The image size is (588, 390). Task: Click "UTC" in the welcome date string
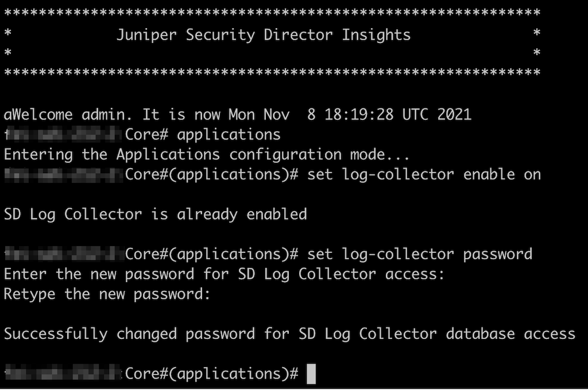415,115
